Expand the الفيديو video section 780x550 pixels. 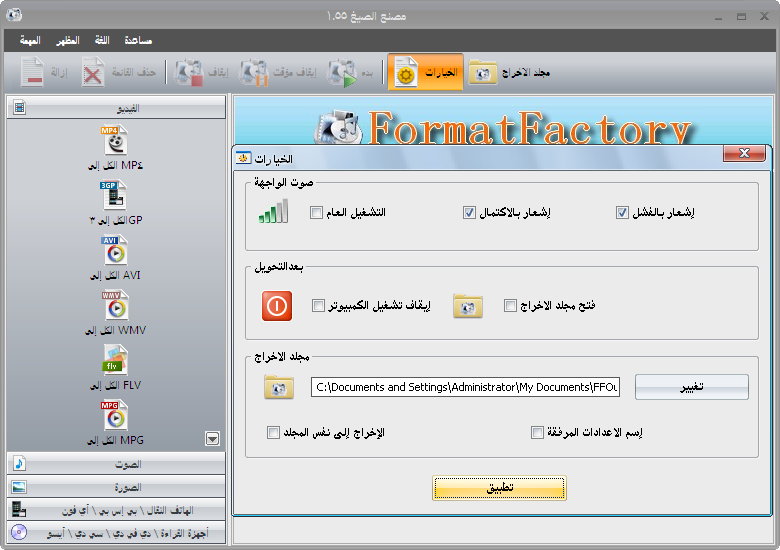click(116, 107)
